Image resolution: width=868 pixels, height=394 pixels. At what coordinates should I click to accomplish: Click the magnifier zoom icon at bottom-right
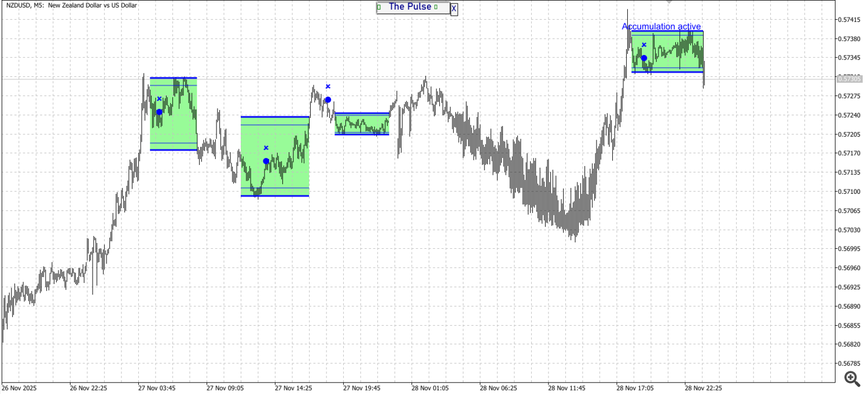click(x=851, y=379)
